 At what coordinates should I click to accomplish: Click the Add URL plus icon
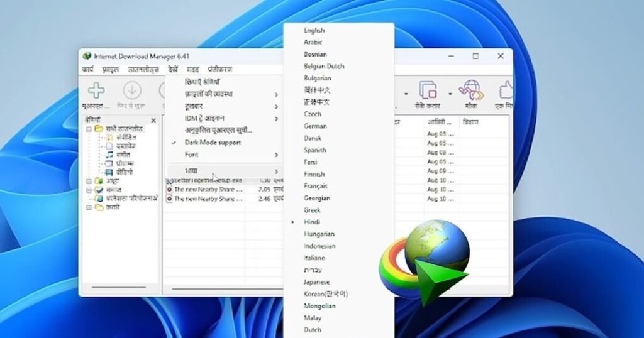point(96,90)
